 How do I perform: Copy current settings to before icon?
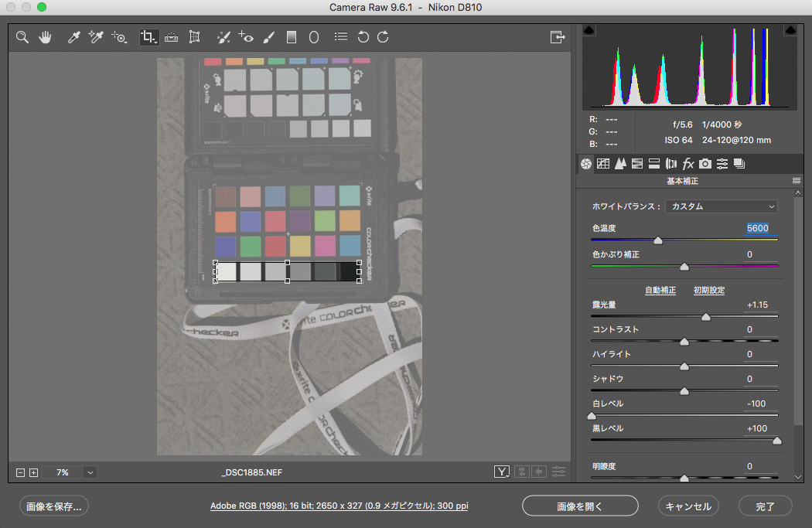pyautogui.click(x=539, y=472)
